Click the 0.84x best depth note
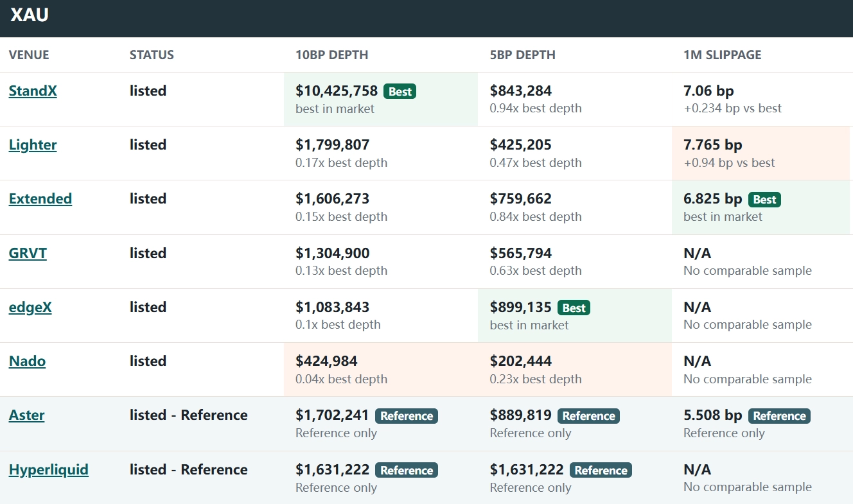853x504 pixels. [x=536, y=216]
